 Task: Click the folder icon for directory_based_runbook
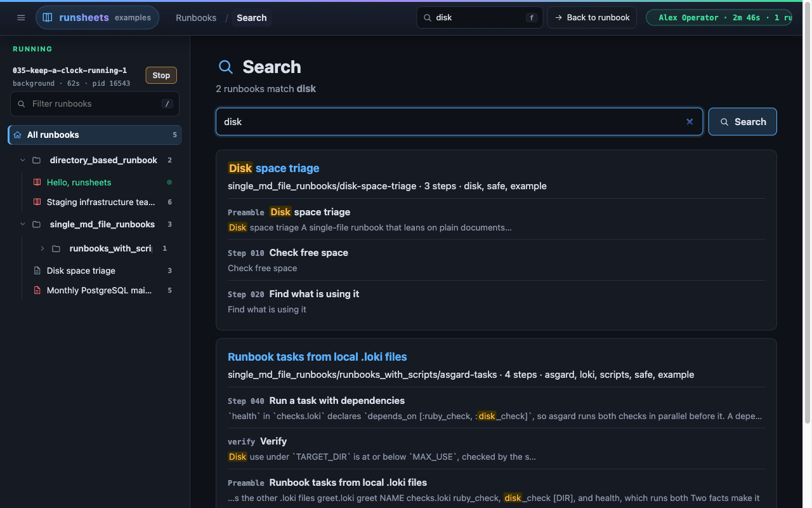tap(37, 160)
